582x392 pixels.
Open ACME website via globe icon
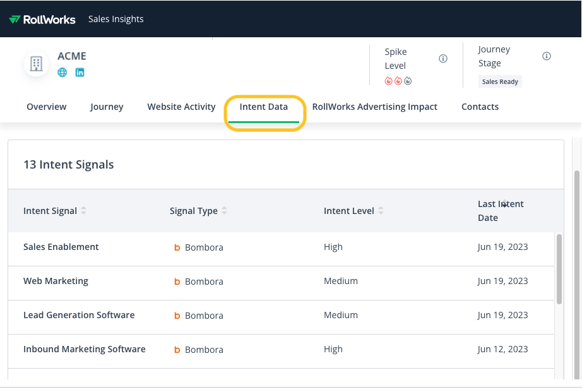tap(62, 73)
